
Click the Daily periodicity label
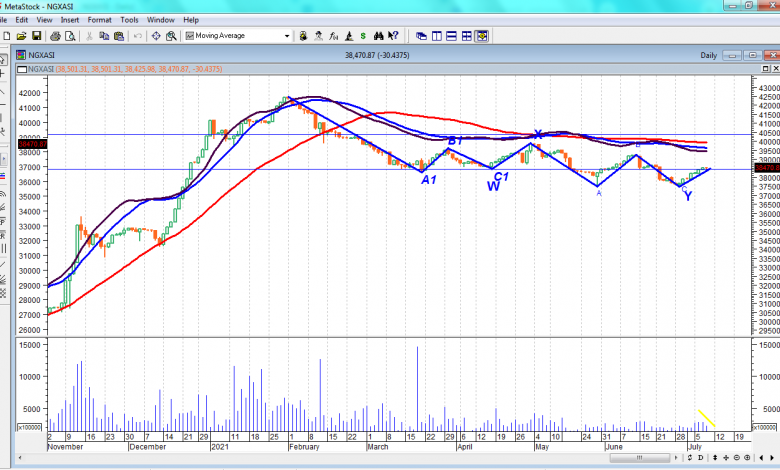click(709, 55)
